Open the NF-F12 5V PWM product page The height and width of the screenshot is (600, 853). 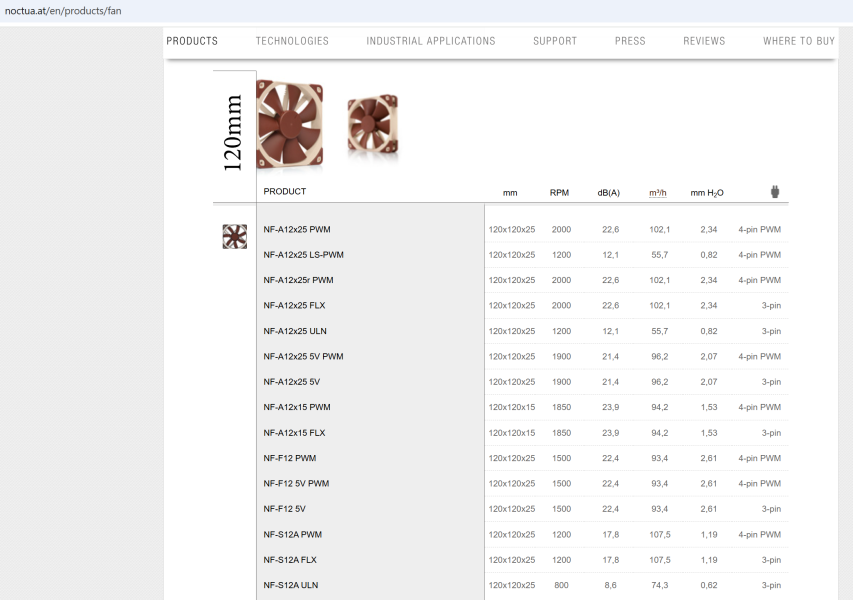296,484
